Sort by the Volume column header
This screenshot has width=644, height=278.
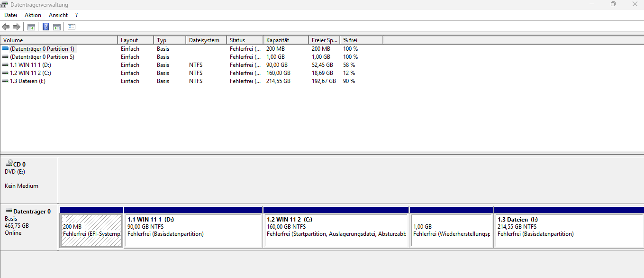click(59, 40)
